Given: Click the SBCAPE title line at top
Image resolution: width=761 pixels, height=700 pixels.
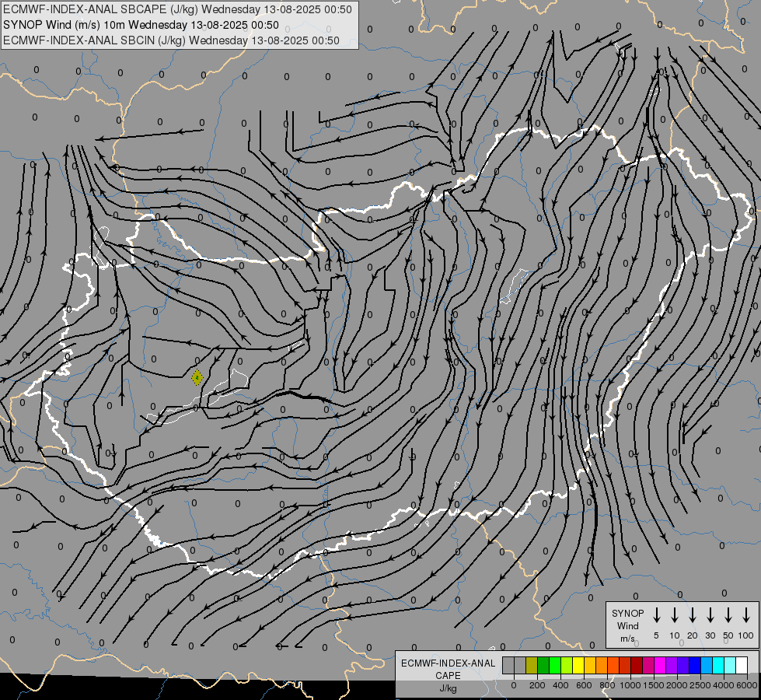Looking at the screenshot, I should pos(177,9).
